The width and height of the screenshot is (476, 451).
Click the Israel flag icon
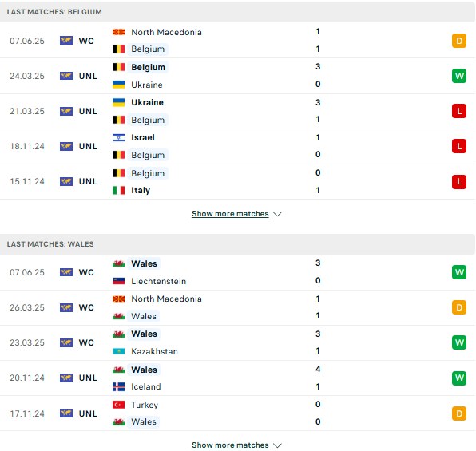coord(118,137)
